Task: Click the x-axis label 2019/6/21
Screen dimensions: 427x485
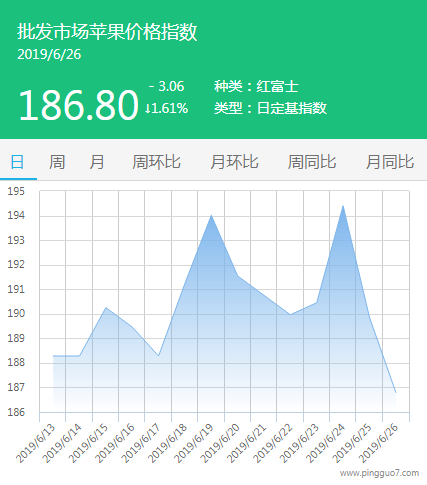Action: coord(247,443)
